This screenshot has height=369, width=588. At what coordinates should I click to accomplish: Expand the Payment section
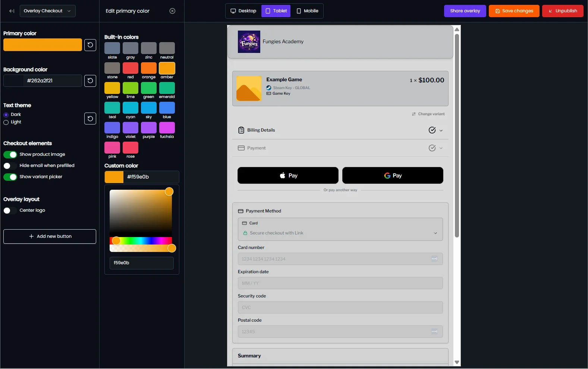click(x=441, y=148)
